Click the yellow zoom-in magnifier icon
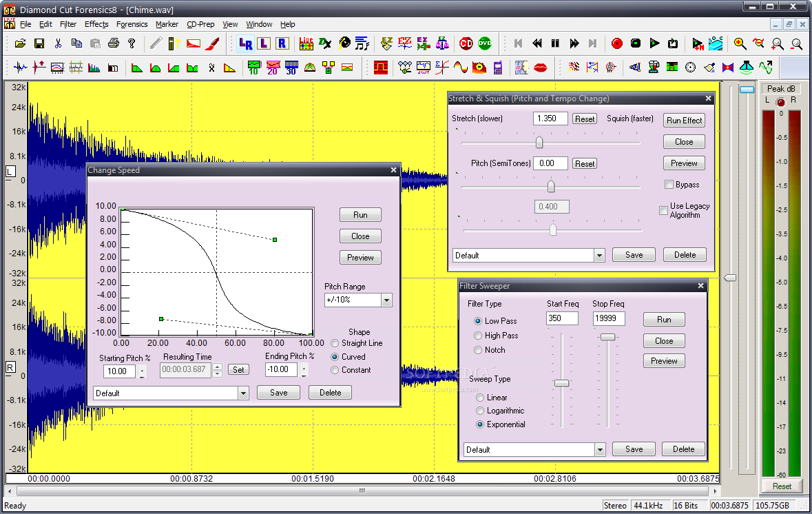 tap(740, 43)
